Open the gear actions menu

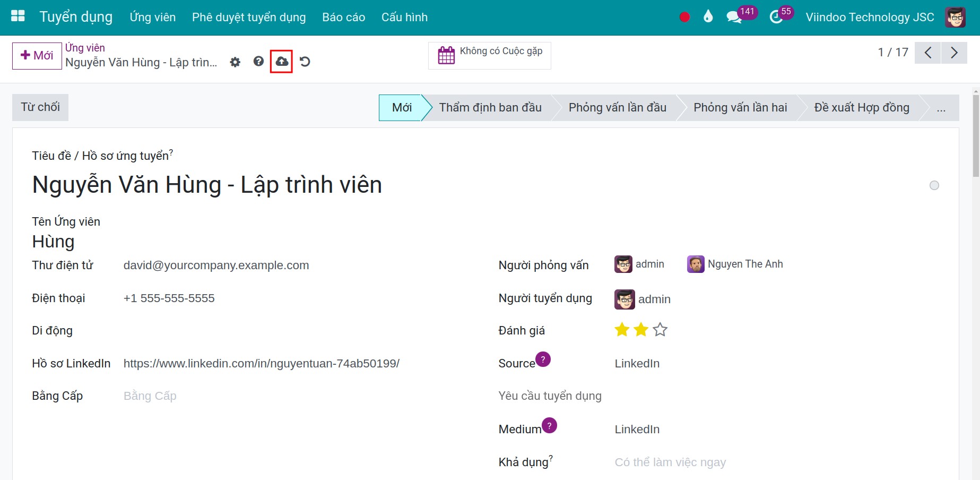(x=235, y=62)
